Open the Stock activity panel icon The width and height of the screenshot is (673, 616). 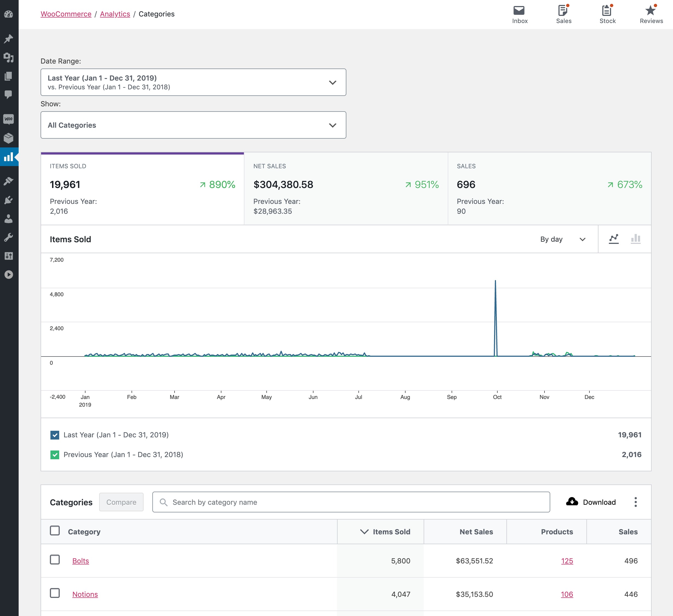pyautogui.click(x=607, y=11)
